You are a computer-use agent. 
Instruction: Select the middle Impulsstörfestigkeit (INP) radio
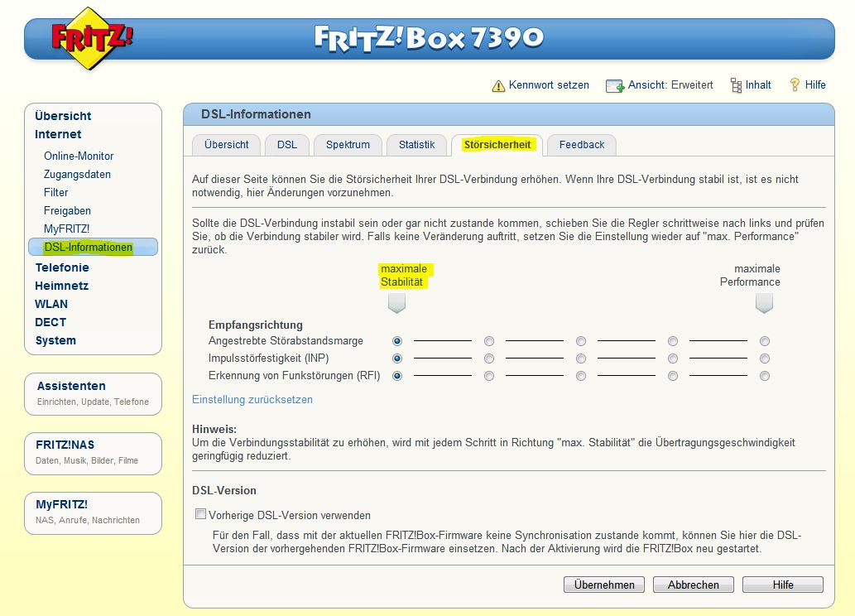581,359
